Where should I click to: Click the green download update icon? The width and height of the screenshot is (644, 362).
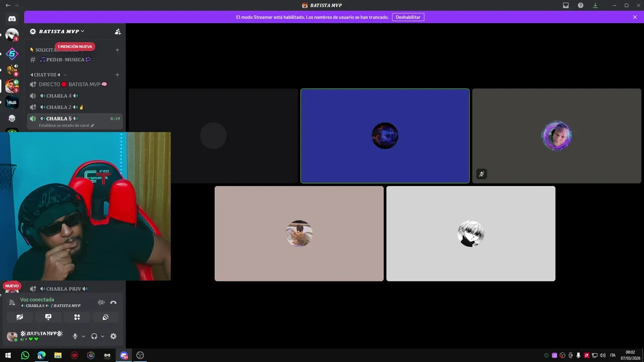pos(595,5)
